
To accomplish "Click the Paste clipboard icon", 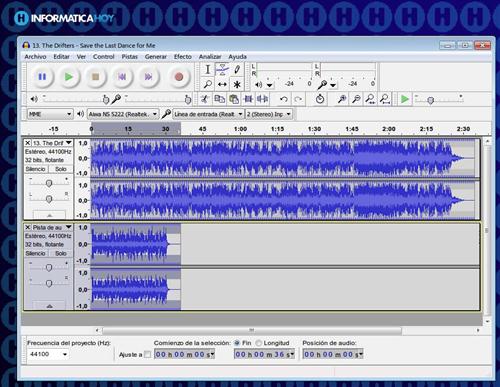I will (234, 99).
